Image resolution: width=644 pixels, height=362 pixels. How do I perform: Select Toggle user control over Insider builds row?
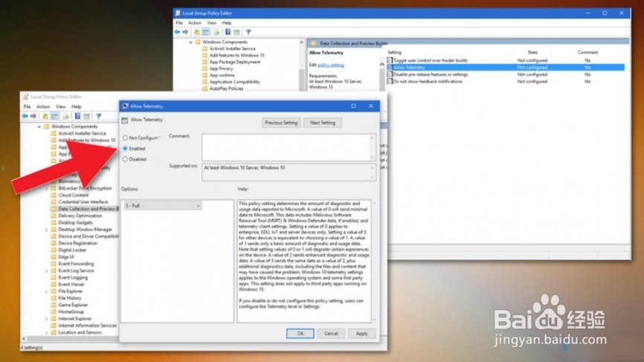(505, 60)
